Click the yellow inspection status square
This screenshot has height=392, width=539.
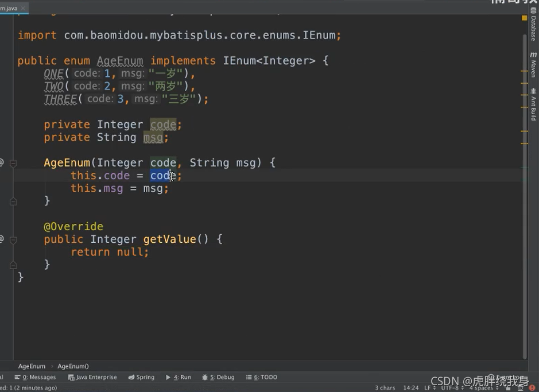524,18
